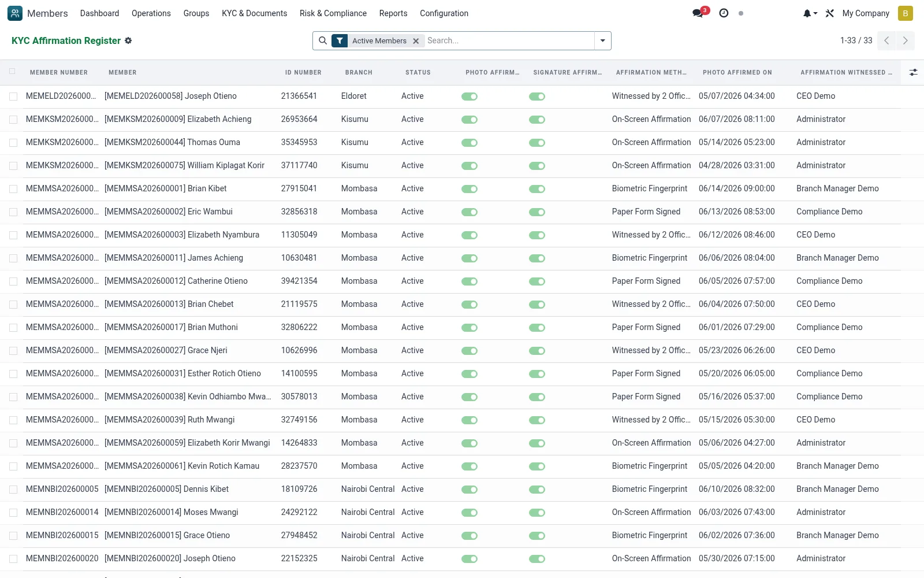Open the Reports menu
The image size is (924, 578).
[393, 13]
